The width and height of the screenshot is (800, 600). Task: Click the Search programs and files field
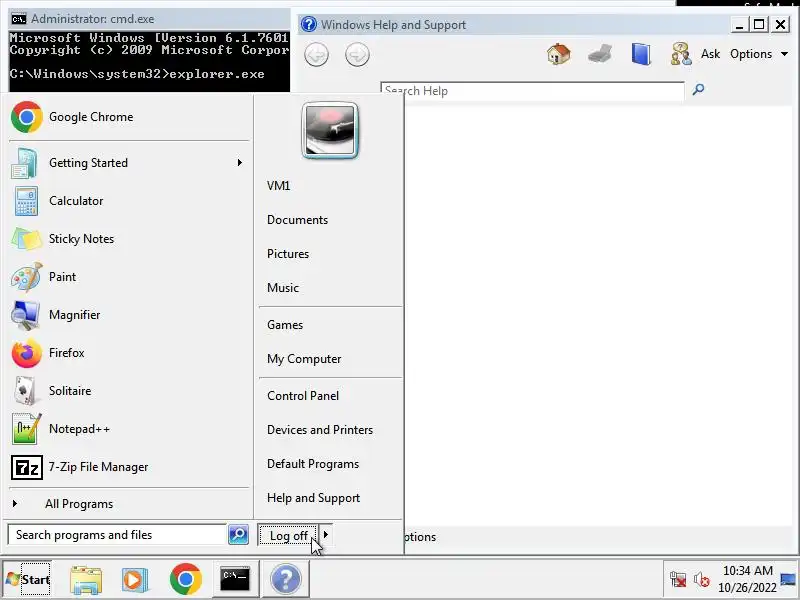tap(117, 535)
